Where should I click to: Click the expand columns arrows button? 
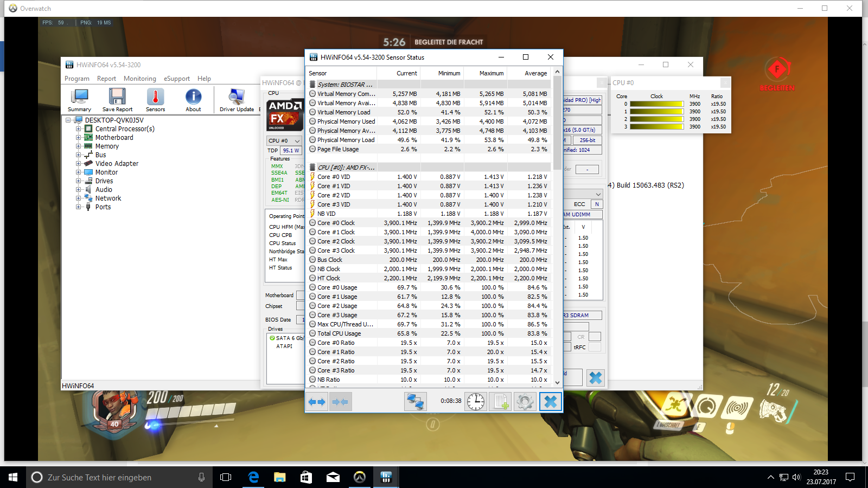pyautogui.click(x=317, y=402)
